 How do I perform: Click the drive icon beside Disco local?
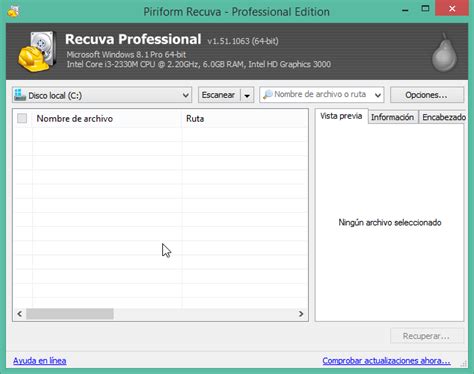20,95
